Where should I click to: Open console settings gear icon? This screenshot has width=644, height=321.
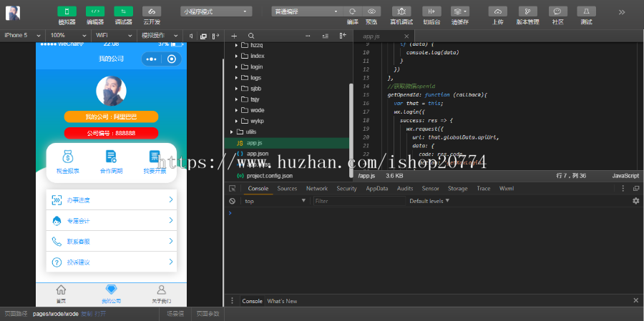[635, 201]
